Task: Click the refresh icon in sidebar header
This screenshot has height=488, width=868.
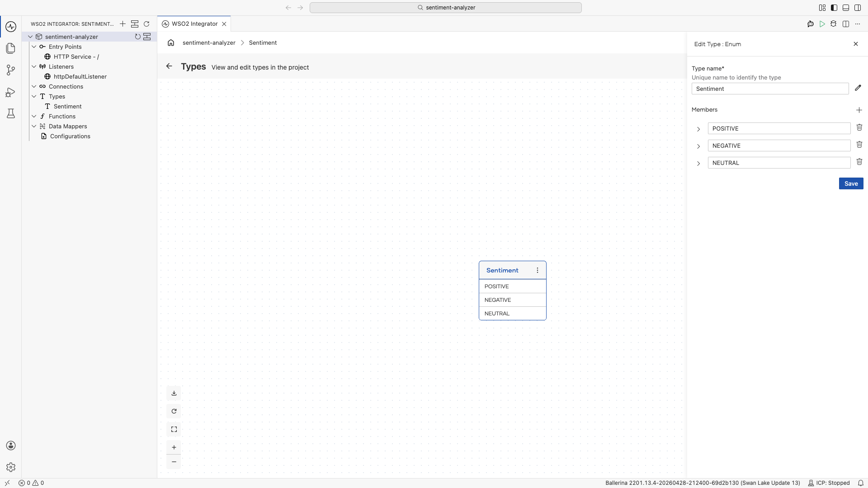Action: (x=146, y=24)
